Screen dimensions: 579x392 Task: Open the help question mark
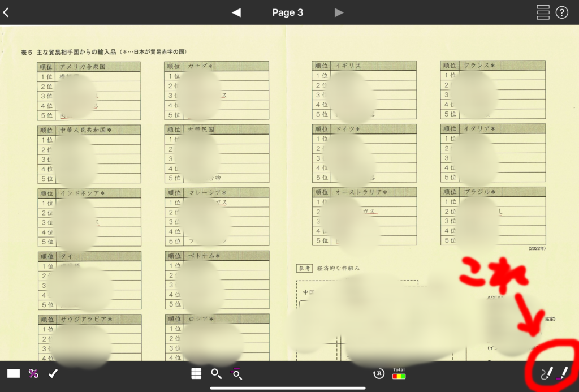pyautogui.click(x=561, y=12)
